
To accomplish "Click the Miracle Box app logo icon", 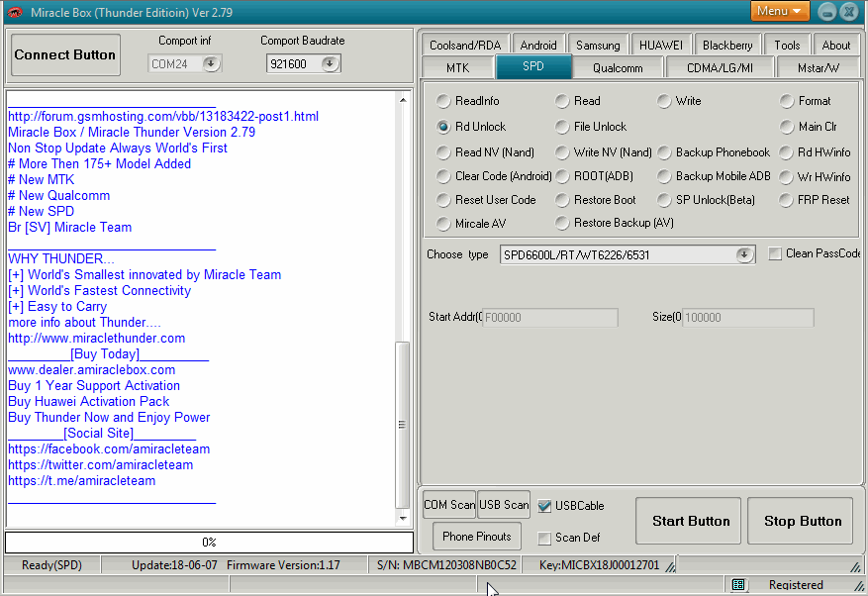I will pyautogui.click(x=15, y=12).
